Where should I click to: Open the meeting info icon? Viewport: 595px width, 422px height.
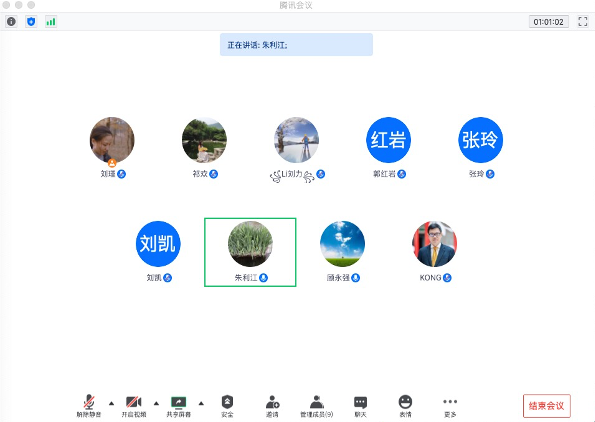click(x=11, y=22)
